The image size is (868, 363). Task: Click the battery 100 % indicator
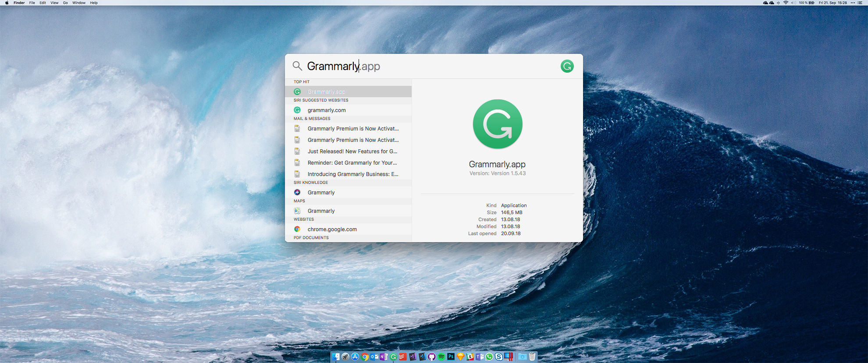807,3
